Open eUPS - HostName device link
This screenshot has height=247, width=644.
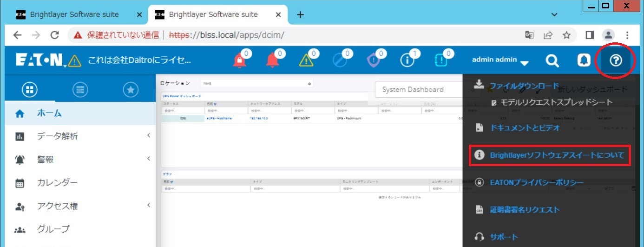[x=219, y=118]
